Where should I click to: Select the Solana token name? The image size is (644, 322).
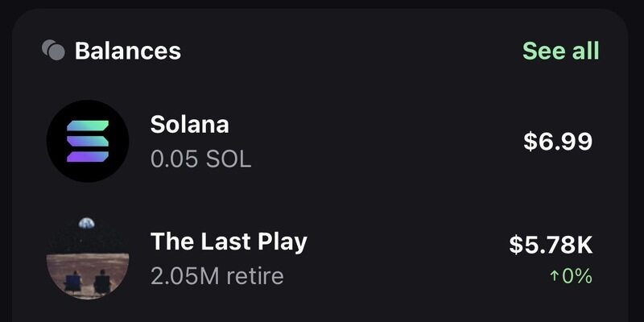coord(190,125)
